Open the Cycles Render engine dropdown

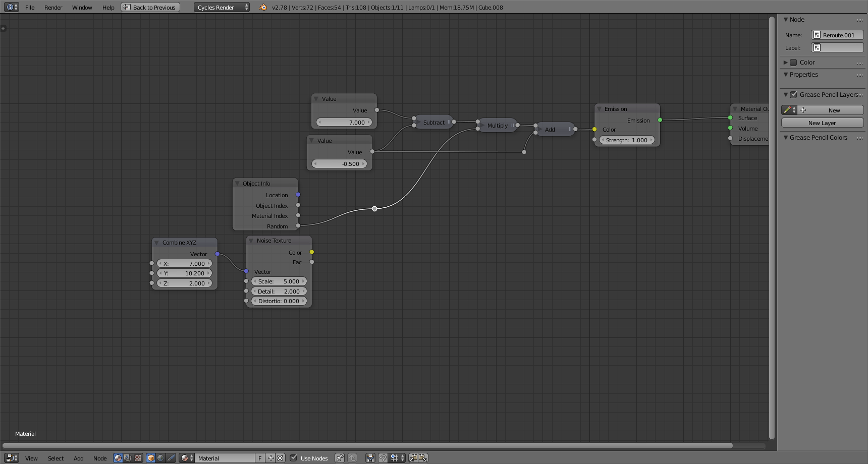221,7
